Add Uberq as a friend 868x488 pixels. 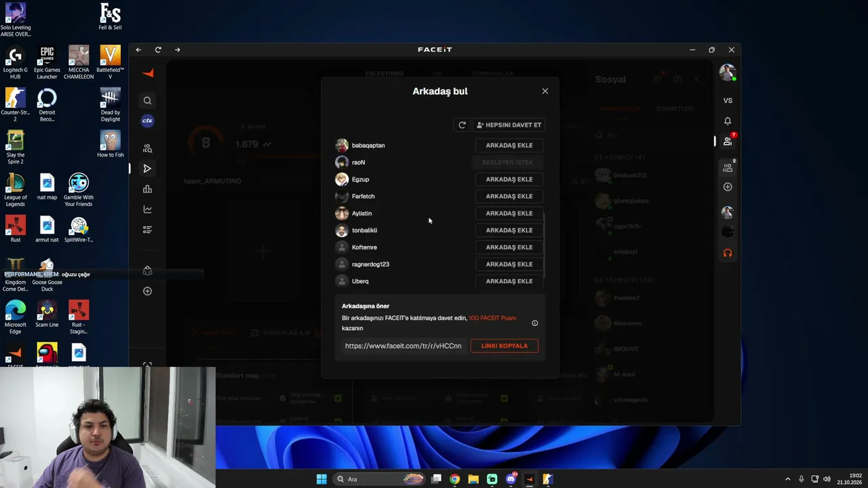click(x=509, y=281)
